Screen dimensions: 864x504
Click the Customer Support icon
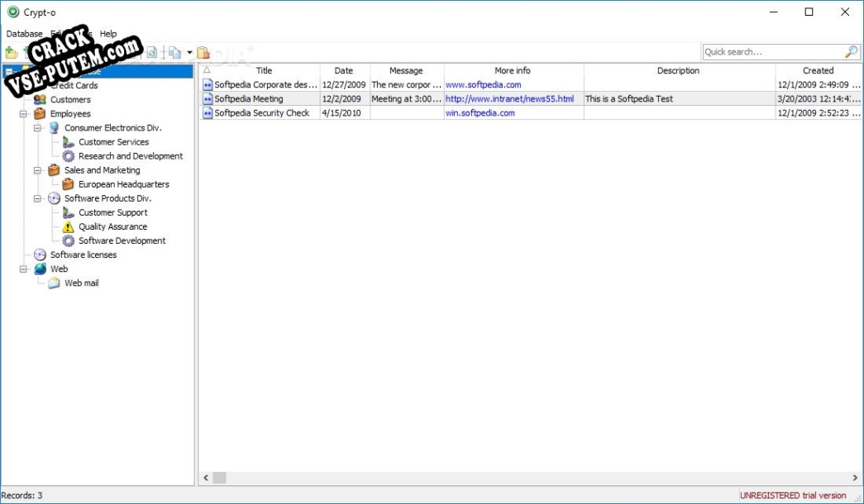[x=68, y=212]
